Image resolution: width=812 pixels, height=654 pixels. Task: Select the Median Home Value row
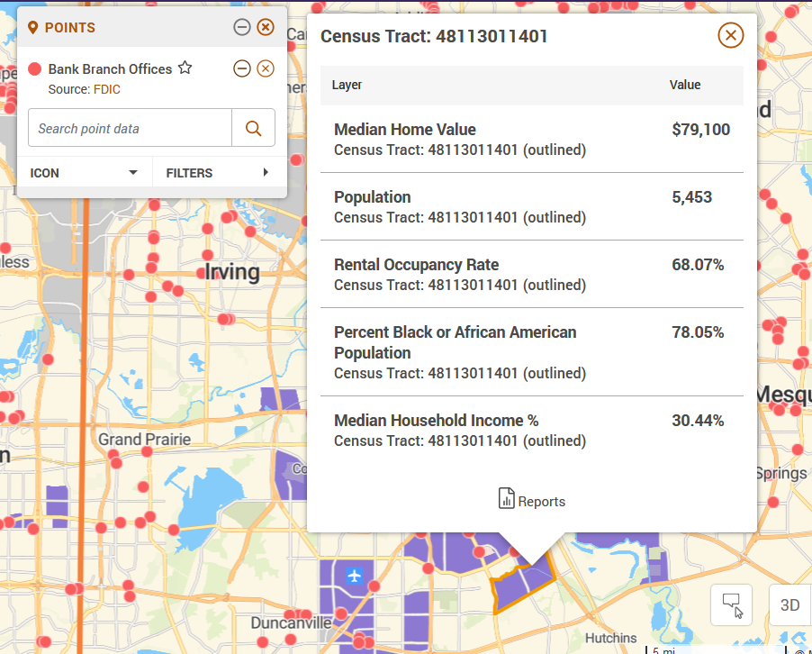[532, 139]
